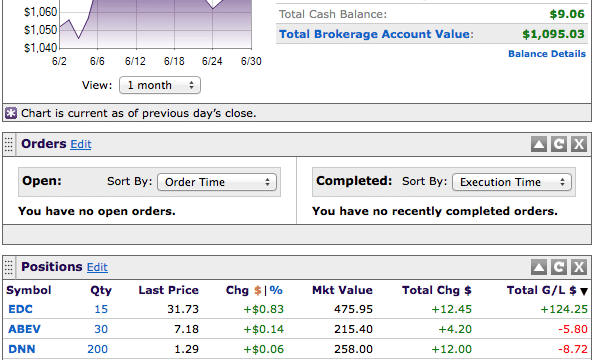Toggle change display to dollar sign
Image resolution: width=597 pixels, height=360 pixels.
click(x=258, y=290)
